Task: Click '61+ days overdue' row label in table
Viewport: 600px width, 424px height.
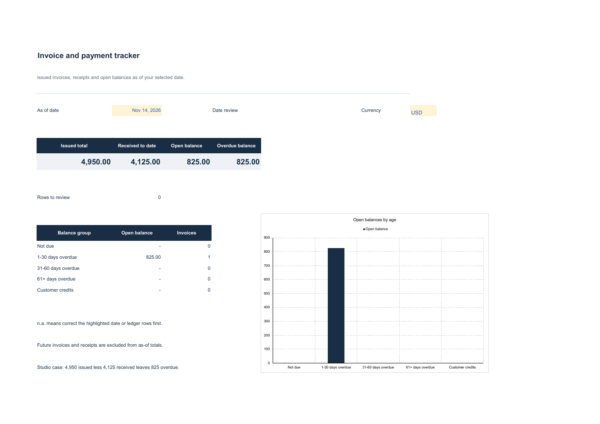Action: (x=56, y=279)
